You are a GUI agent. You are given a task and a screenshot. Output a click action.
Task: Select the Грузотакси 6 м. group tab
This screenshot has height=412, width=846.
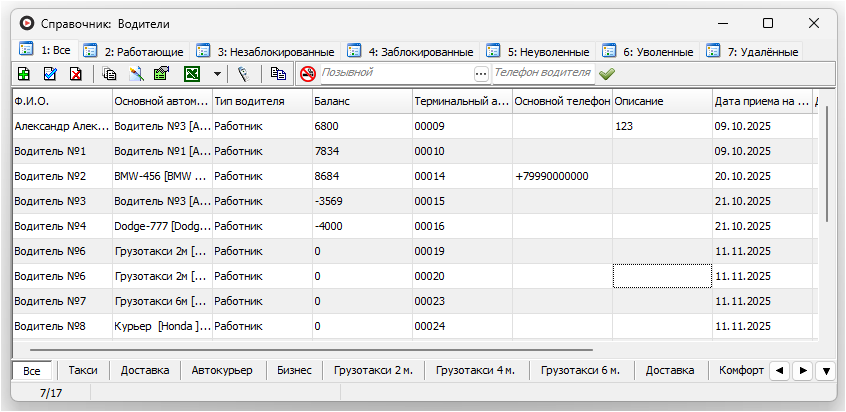[580, 370]
